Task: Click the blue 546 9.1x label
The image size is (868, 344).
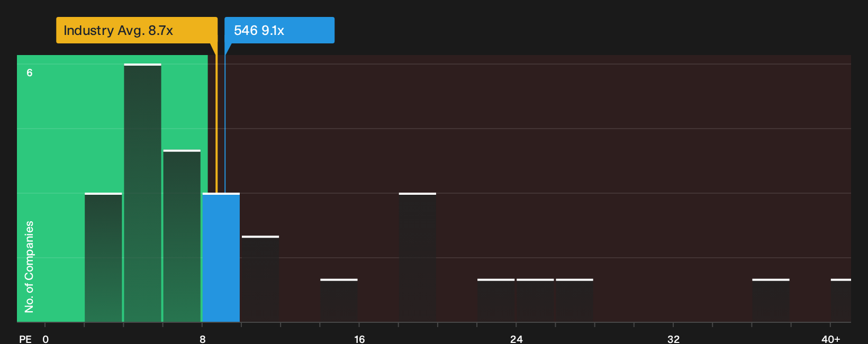Action: click(279, 30)
